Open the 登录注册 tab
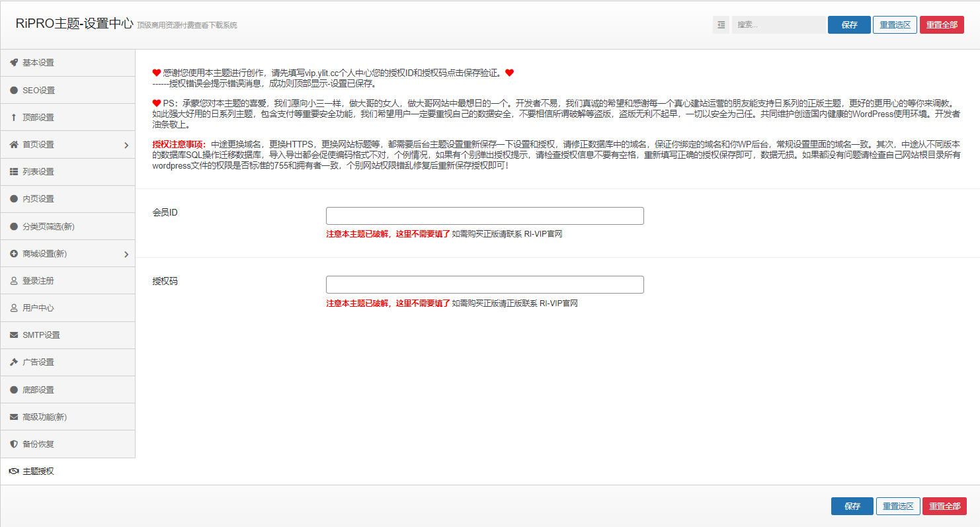The image size is (980, 527). coord(67,280)
